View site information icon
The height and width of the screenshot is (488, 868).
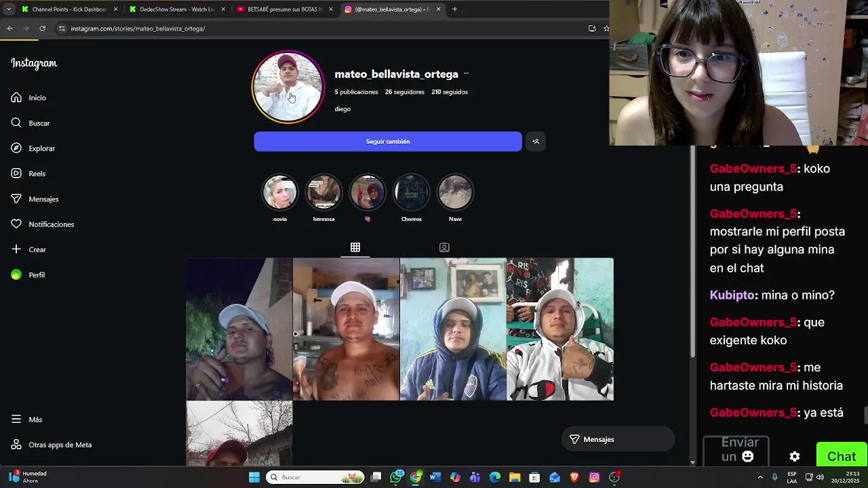(x=62, y=28)
